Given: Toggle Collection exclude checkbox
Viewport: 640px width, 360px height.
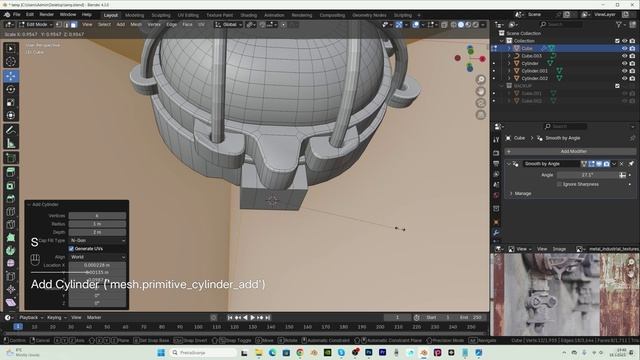Looking at the screenshot, I should point(617,41).
